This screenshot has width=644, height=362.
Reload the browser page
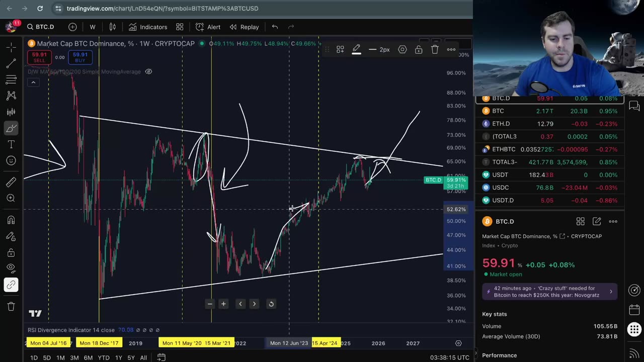pyautogui.click(x=40, y=9)
